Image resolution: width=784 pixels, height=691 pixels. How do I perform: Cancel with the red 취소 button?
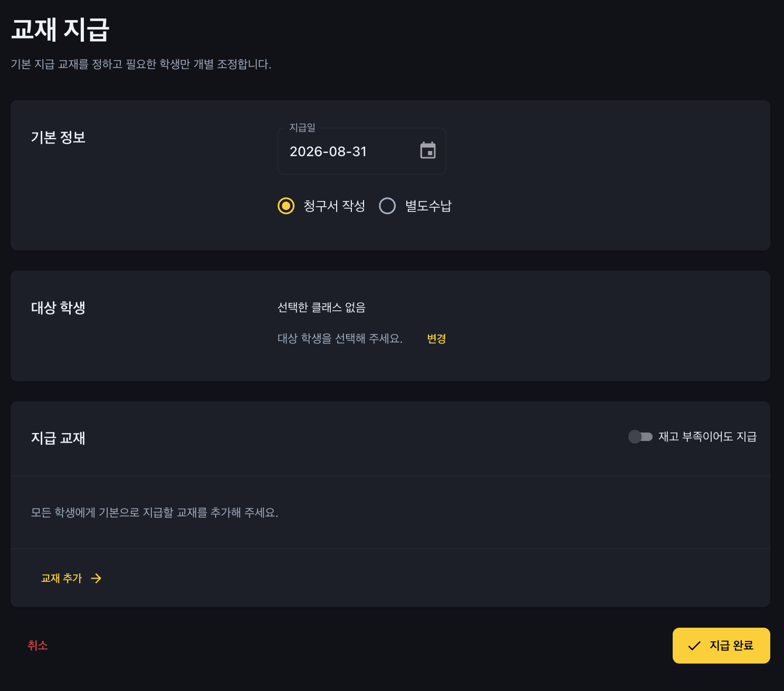37,645
